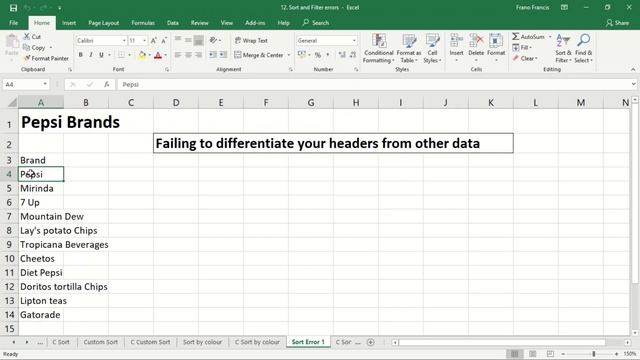Expand the formula bar
This screenshot has height=360, width=640.
tap(633, 84)
